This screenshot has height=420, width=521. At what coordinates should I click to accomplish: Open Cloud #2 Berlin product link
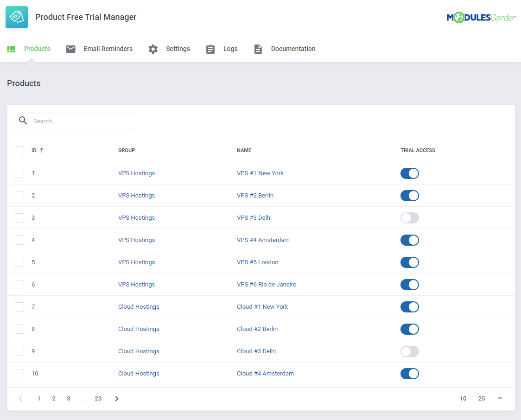[x=257, y=329]
